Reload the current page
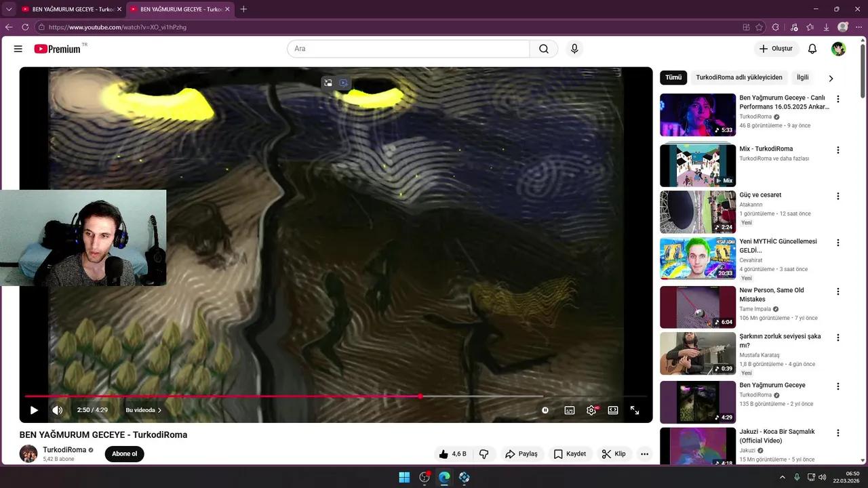The width and height of the screenshot is (868, 488). pyautogui.click(x=25, y=27)
